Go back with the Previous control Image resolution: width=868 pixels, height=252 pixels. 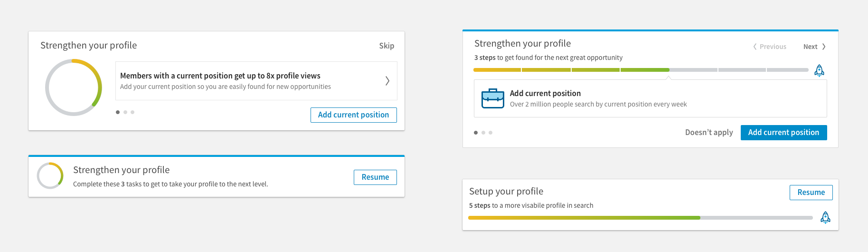pyautogui.click(x=770, y=47)
